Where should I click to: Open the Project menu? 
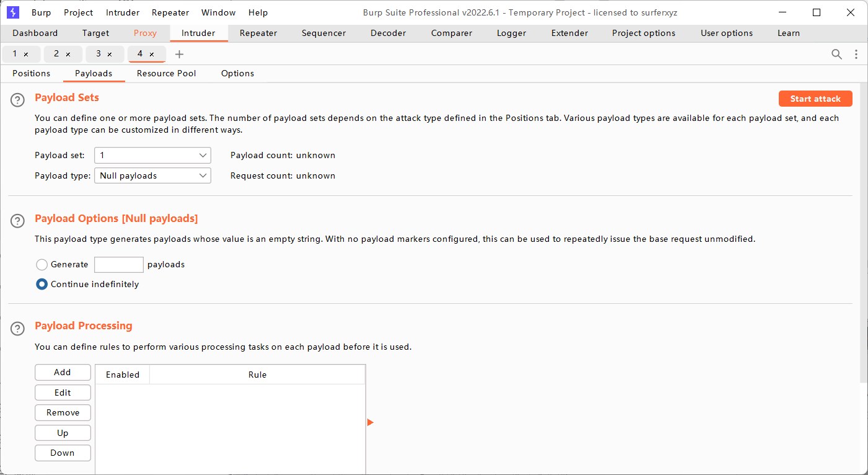tap(79, 12)
